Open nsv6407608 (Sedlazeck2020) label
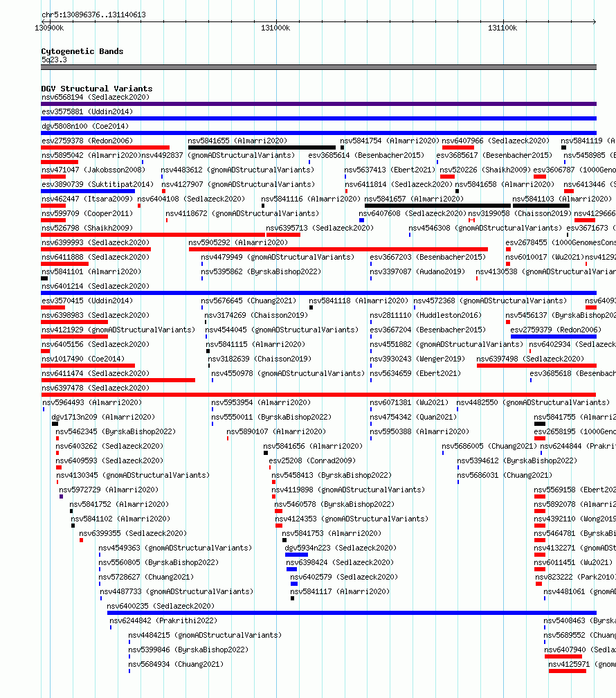The height and width of the screenshot is (698, 616). point(413,214)
